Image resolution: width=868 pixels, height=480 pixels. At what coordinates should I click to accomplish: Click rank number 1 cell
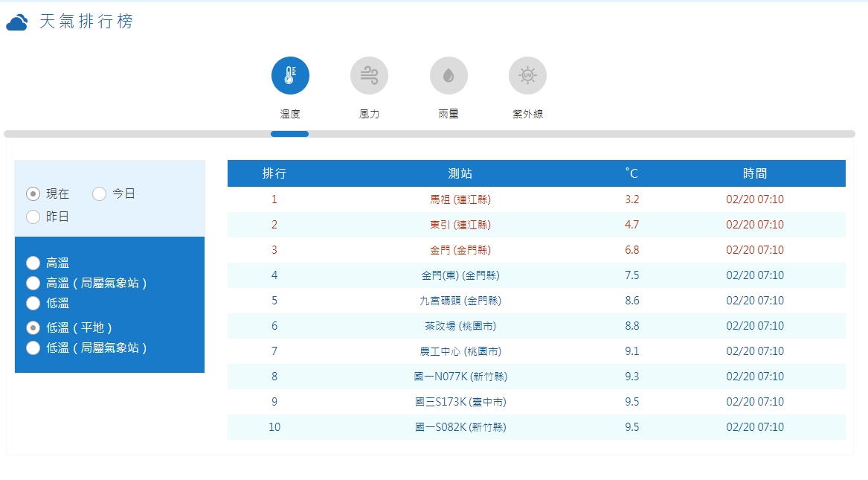[274, 199]
